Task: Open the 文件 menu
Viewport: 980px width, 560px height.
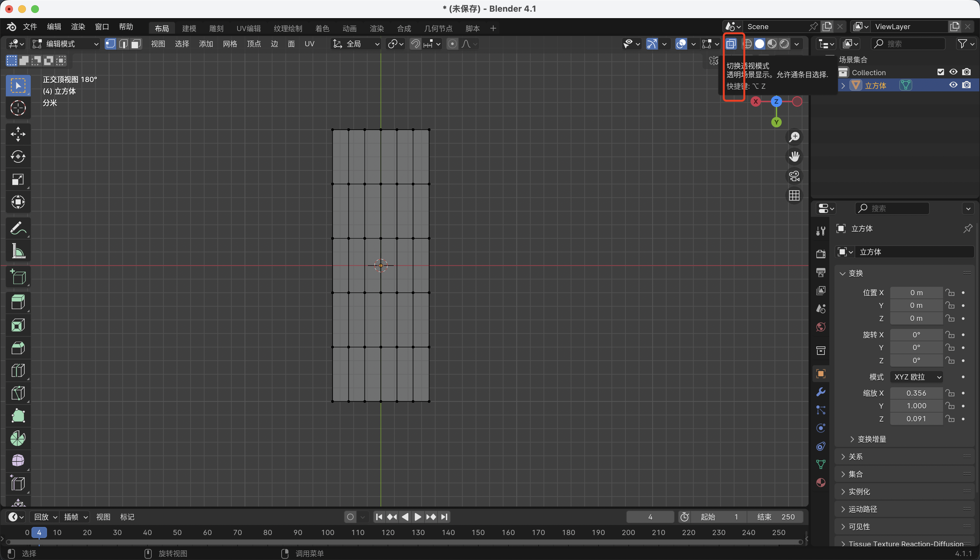Action: [x=29, y=27]
